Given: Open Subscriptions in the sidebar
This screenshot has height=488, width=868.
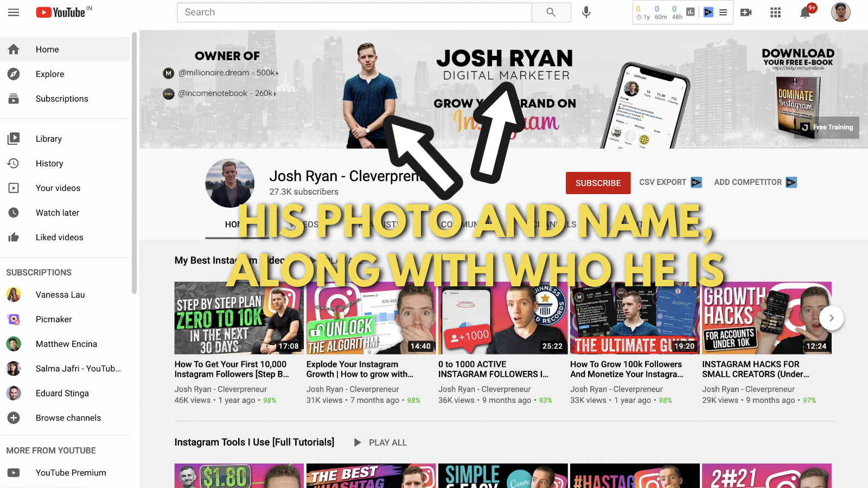Looking at the screenshot, I should 65,99.
